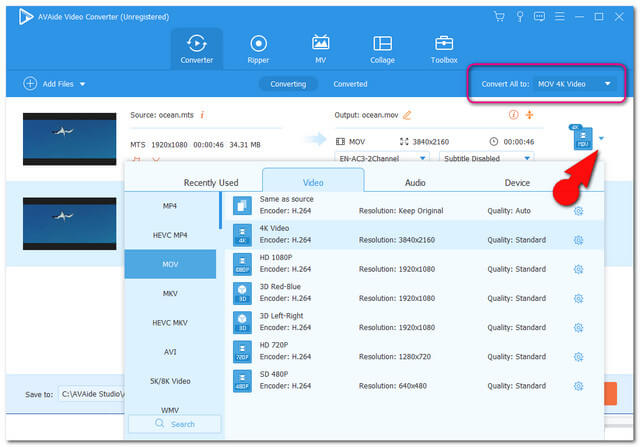The width and height of the screenshot is (640, 447).
Task: Select the HD 1080P preset icon
Action: (x=242, y=264)
